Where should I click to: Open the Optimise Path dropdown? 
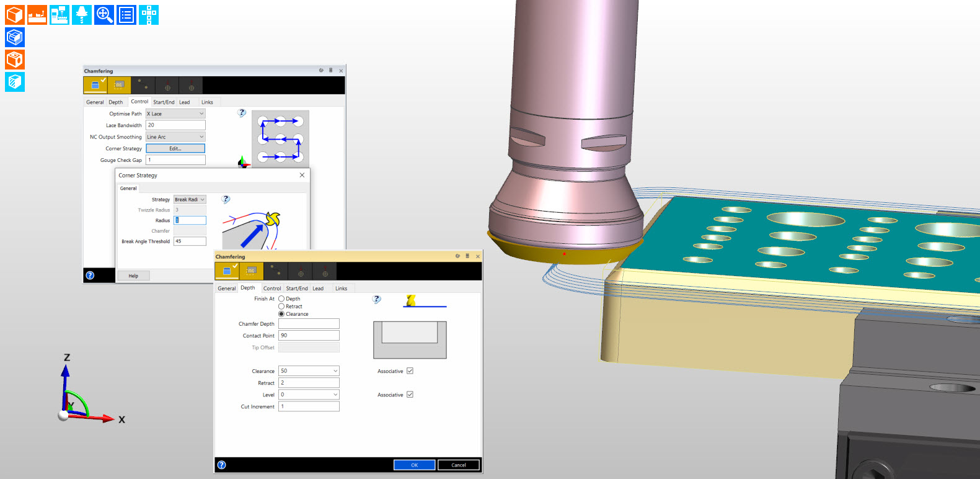[x=175, y=114]
